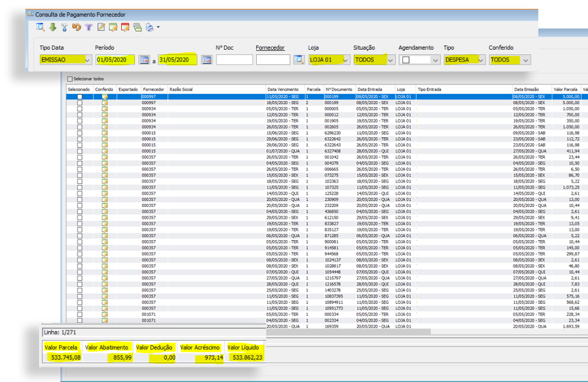Open the calendar for the period end date
This screenshot has width=588, height=382.
(x=206, y=60)
